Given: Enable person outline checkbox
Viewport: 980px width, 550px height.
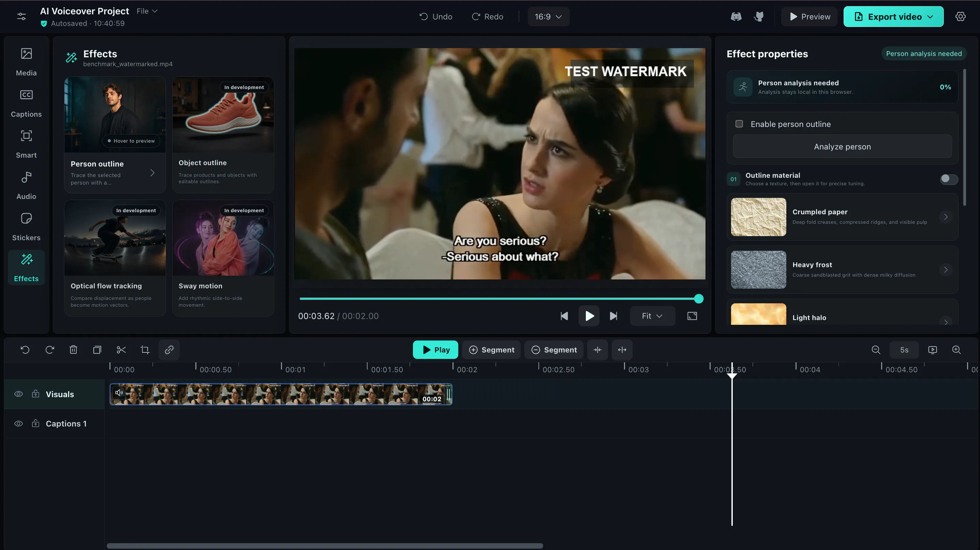Looking at the screenshot, I should click(739, 124).
